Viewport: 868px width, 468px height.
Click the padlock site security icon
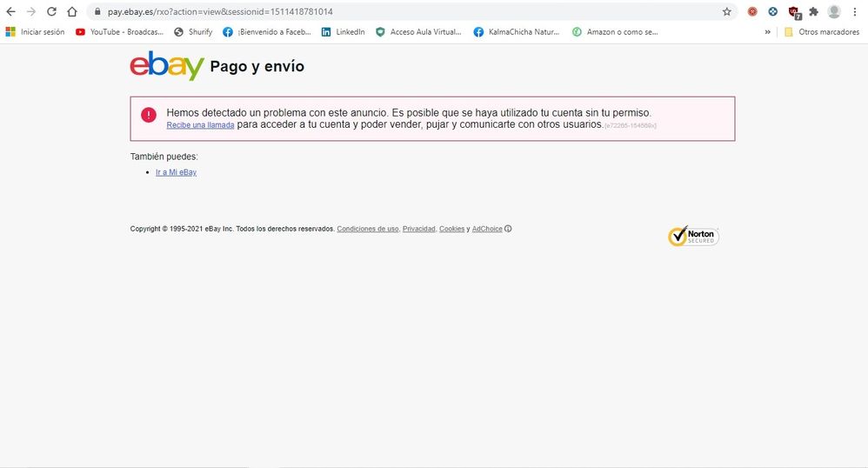(97, 11)
